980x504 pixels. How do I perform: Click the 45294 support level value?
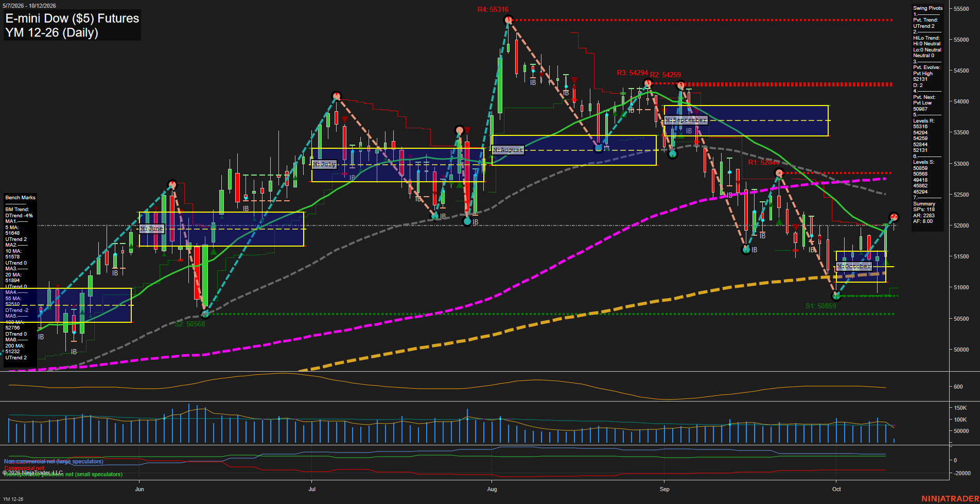[920, 192]
